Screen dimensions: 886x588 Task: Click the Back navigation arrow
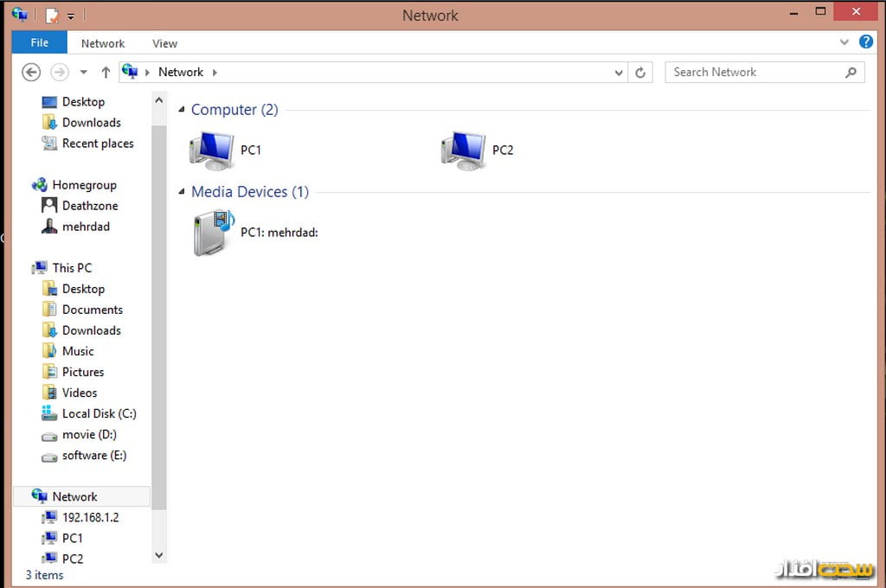pyautogui.click(x=31, y=73)
